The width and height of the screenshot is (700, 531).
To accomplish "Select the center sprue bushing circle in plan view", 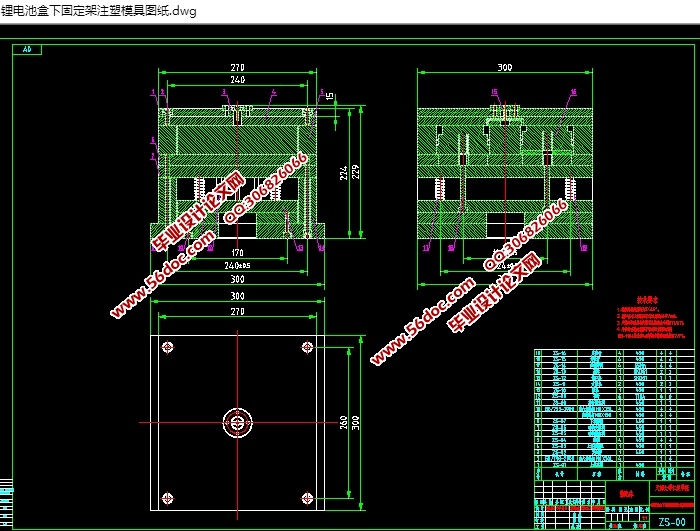I will click(238, 422).
